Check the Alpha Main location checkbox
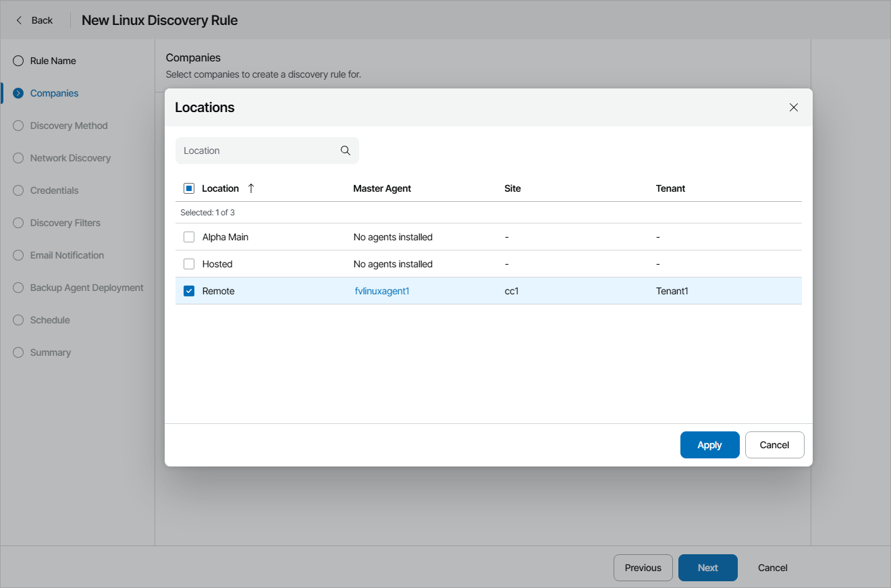 [189, 237]
